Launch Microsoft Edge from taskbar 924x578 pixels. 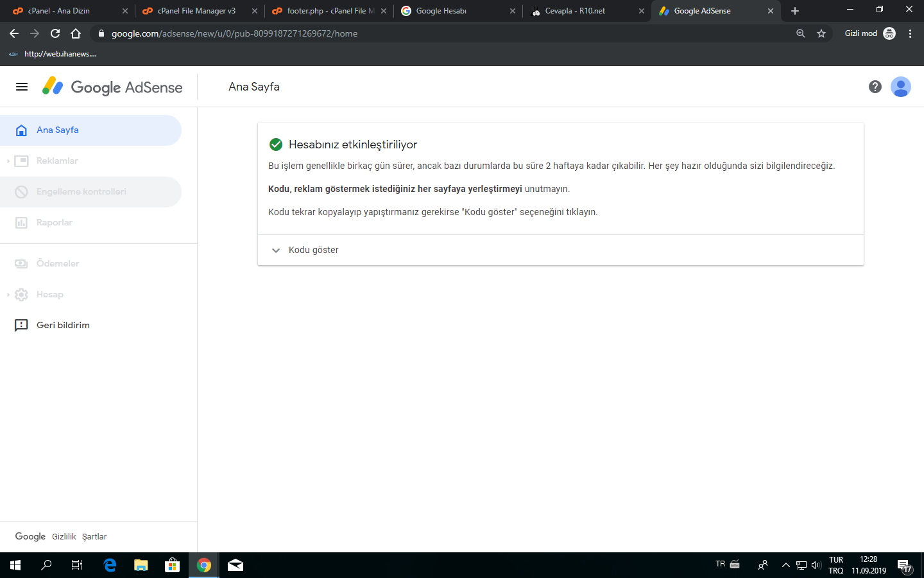click(x=110, y=565)
